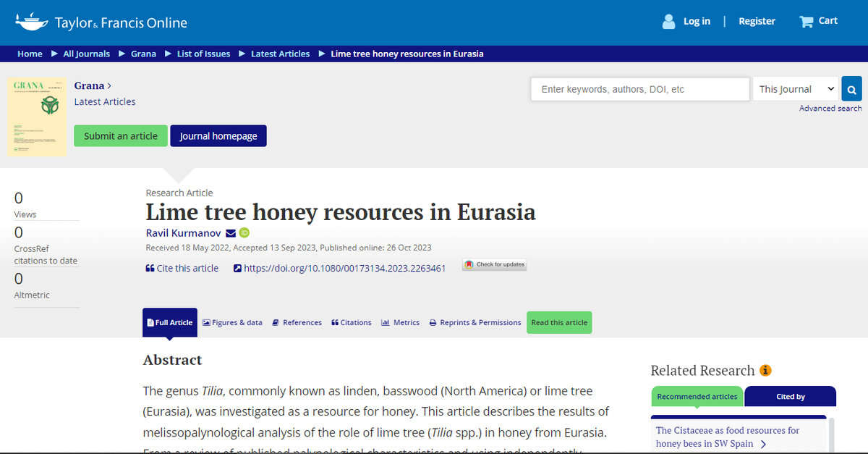Open the Cart link text
868x454 pixels.
click(828, 21)
